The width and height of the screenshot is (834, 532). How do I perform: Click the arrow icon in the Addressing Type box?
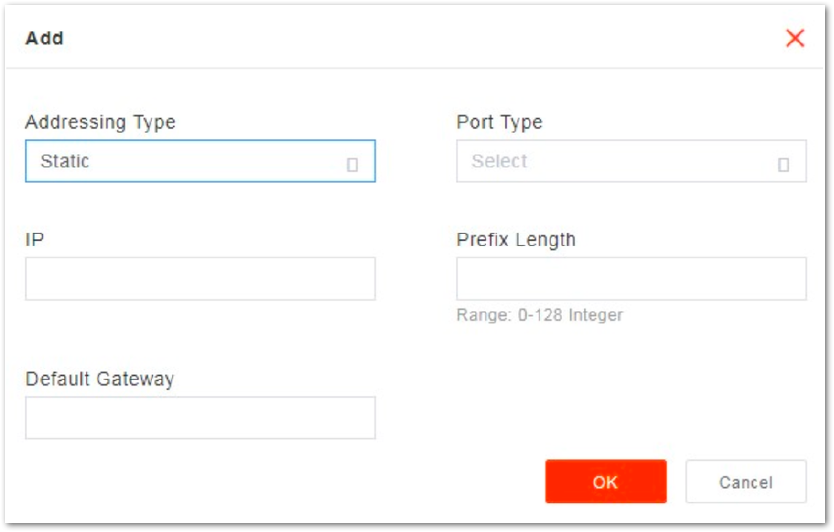352,165
